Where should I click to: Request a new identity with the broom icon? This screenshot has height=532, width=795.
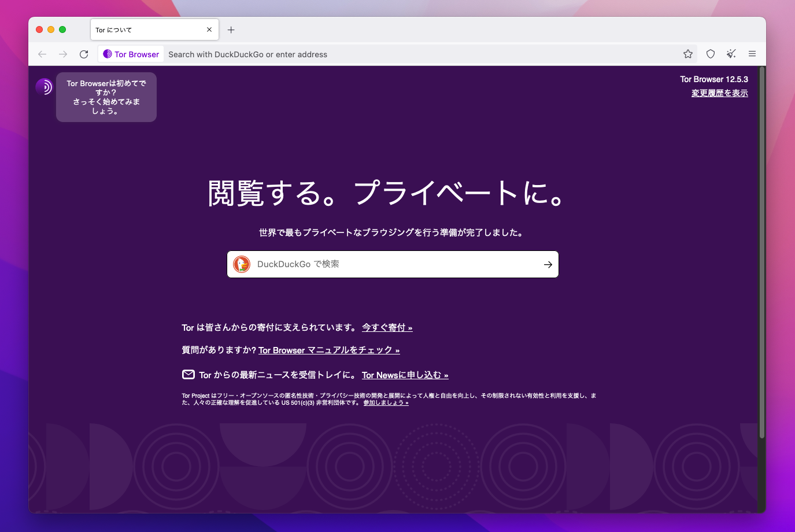(x=731, y=54)
